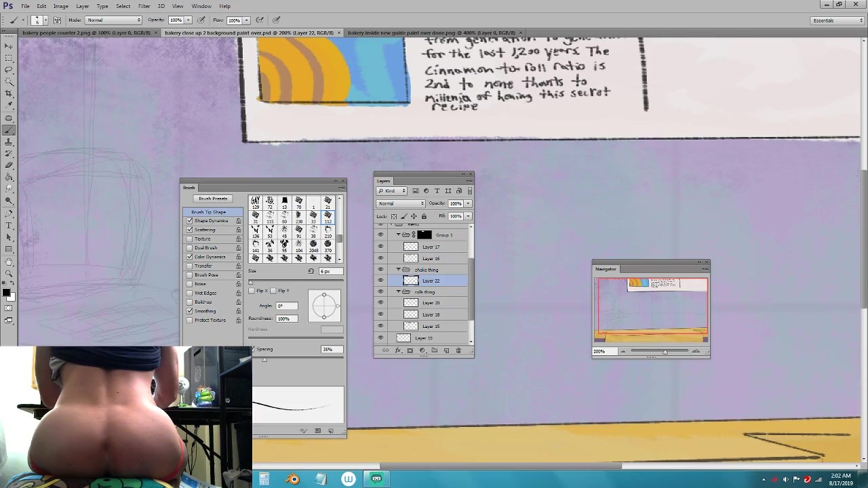
Task: Click the Brush Tip Shape option
Action: 208,212
